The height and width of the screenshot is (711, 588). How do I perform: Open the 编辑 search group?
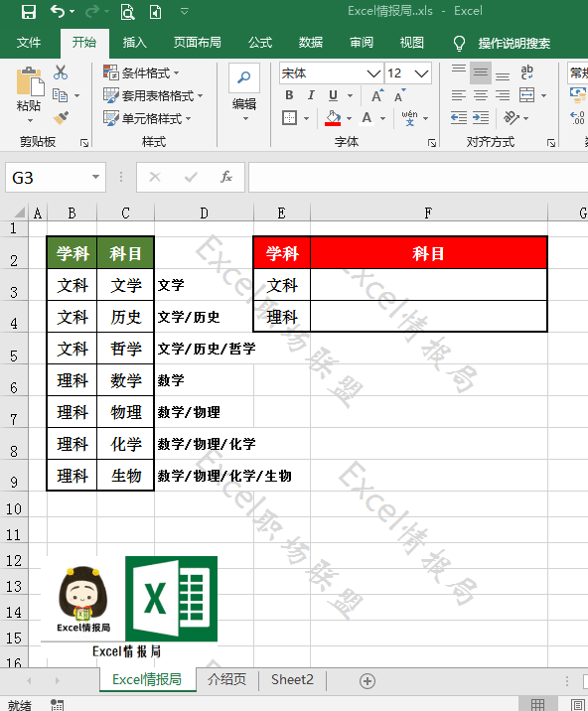244,93
